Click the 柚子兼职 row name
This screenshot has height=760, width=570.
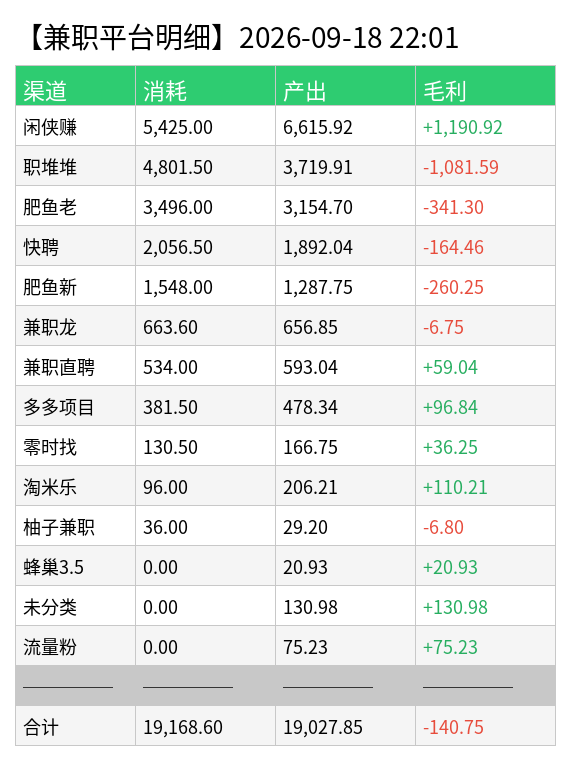pos(59,527)
